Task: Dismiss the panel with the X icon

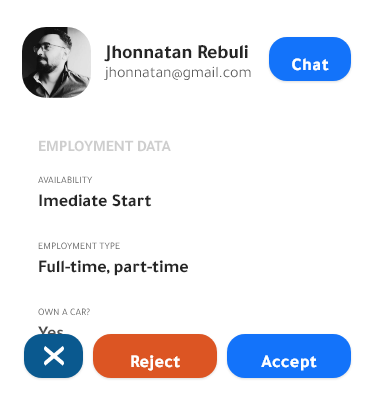Action: (53, 356)
